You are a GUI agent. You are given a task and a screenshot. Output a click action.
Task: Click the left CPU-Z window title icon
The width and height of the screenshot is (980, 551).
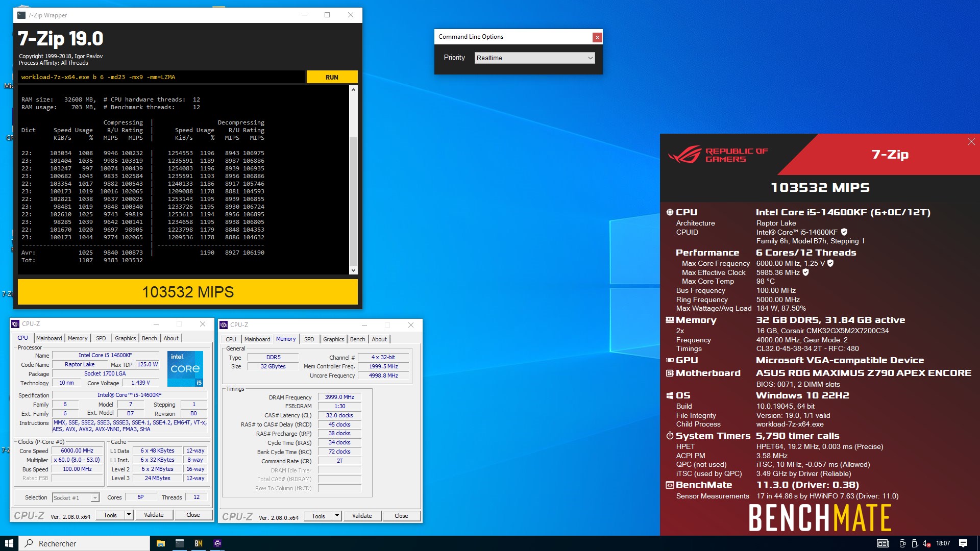(x=16, y=324)
